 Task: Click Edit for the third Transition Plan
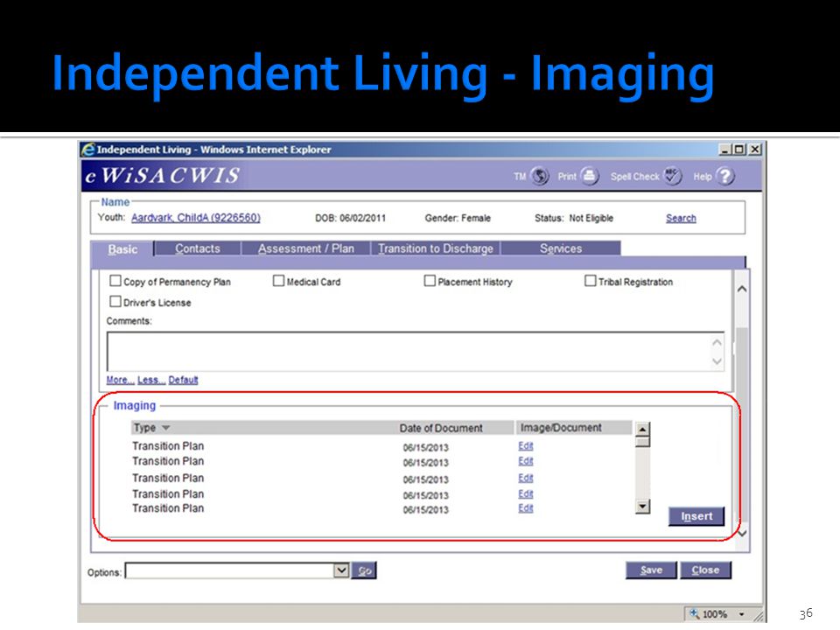click(x=526, y=478)
